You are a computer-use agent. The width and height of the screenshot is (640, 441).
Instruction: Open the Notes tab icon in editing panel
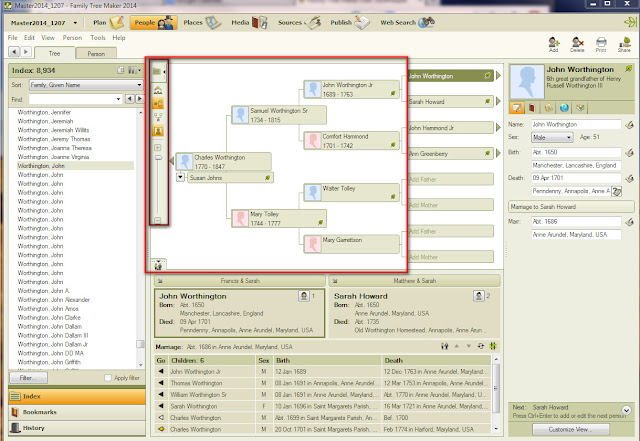tap(548, 108)
